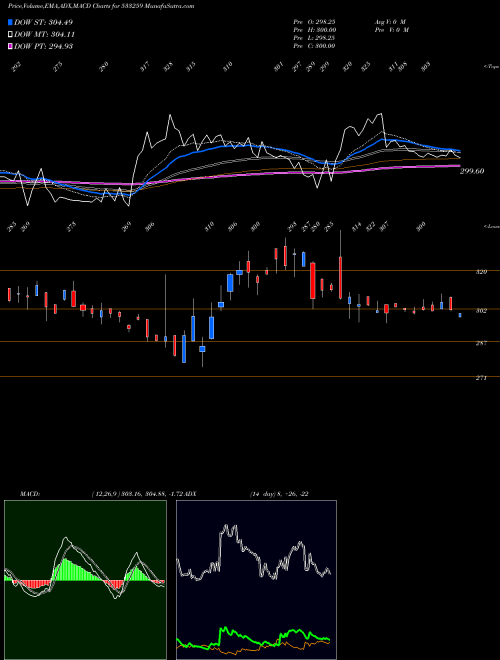Click the 'Pre V: 0 M' volume label
Viewport: 500px width, 660px height.
click(393, 29)
